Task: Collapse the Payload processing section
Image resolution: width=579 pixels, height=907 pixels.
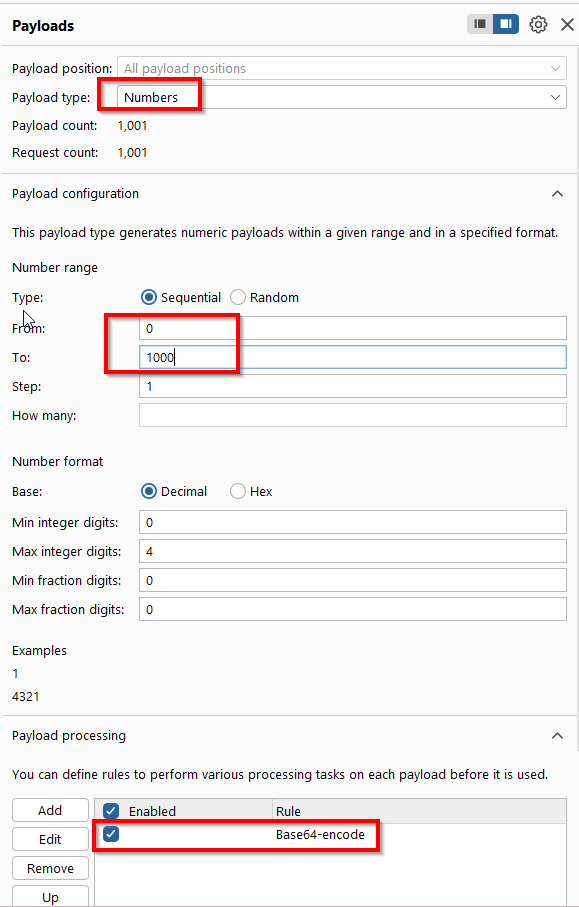Action: click(x=557, y=736)
